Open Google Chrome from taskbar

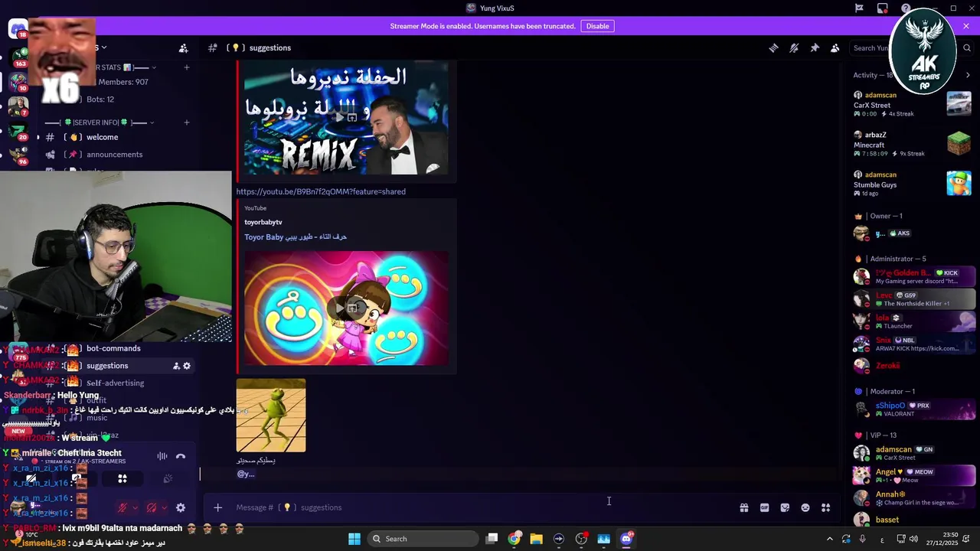coord(514,539)
